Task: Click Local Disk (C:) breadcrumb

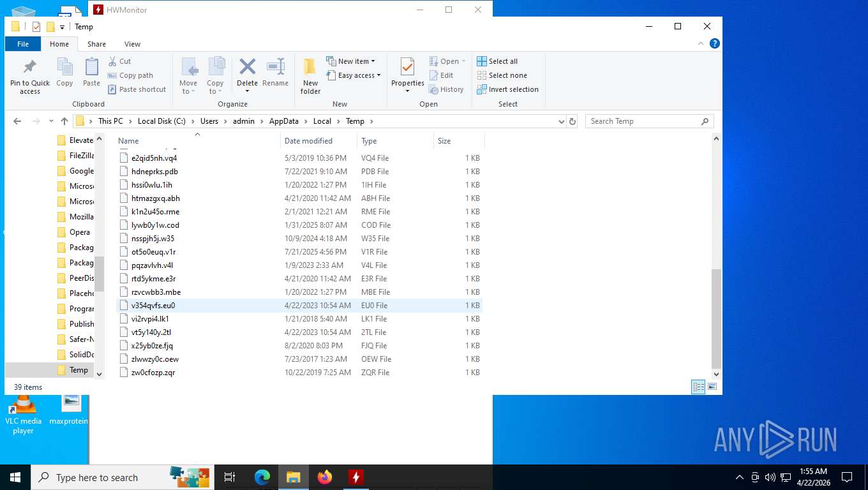Action: pyautogui.click(x=161, y=121)
